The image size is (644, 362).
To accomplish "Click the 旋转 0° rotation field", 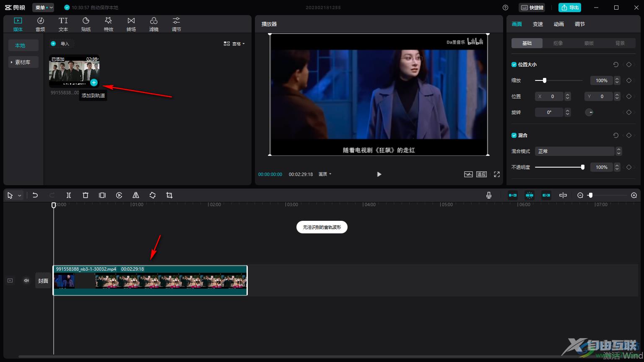I will click(549, 112).
